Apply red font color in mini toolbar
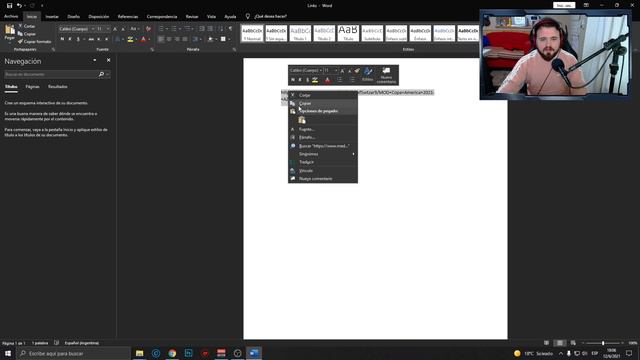This screenshot has width=640, height=360. 327,80
